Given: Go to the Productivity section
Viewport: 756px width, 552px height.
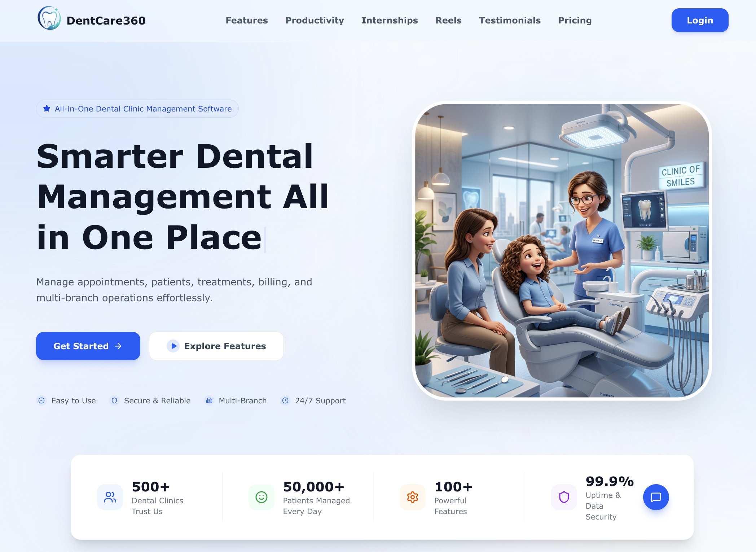Looking at the screenshot, I should coord(315,20).
